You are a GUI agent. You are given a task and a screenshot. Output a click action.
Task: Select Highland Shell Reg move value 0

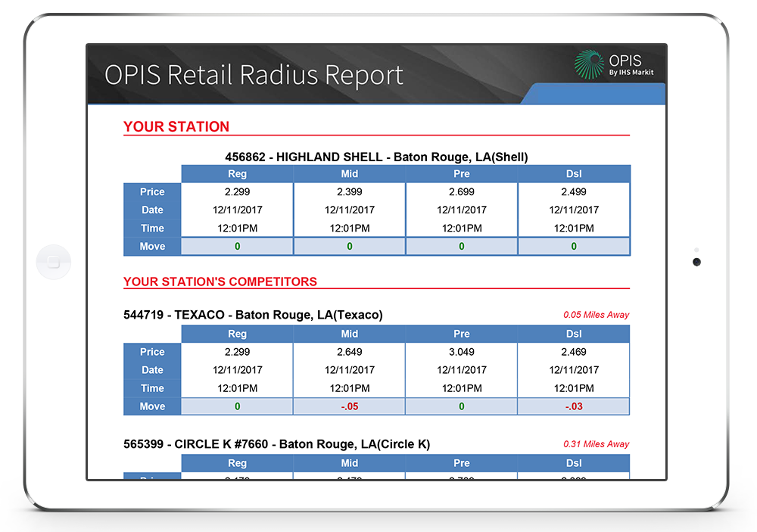point(237,246)
